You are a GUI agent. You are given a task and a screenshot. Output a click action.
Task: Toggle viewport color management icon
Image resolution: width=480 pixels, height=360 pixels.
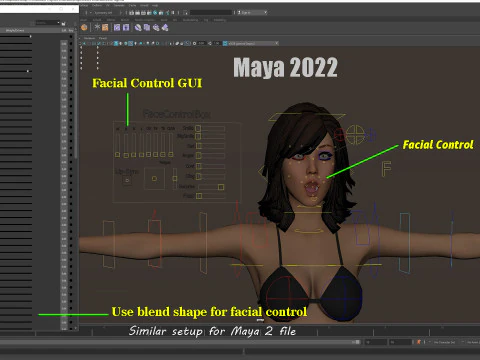[225, 43]
